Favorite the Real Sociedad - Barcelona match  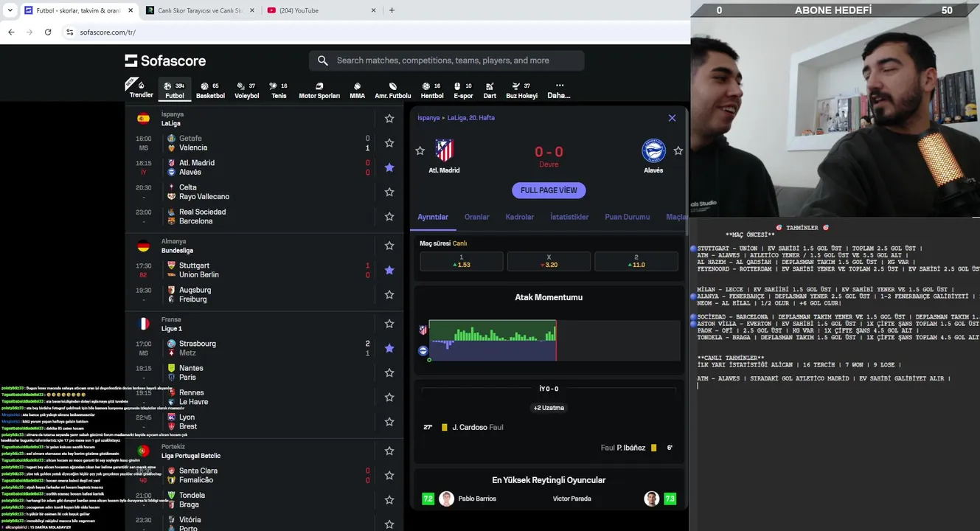tap(389, 216)
